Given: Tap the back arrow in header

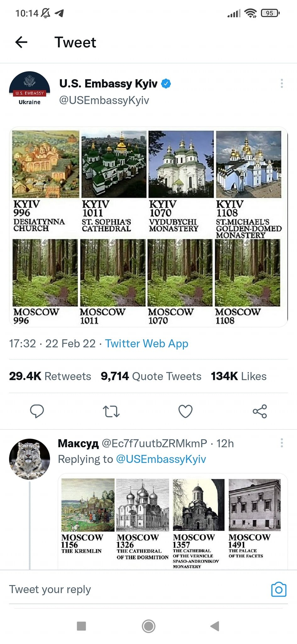Looking at the screenshot, I should click(21, 42).
